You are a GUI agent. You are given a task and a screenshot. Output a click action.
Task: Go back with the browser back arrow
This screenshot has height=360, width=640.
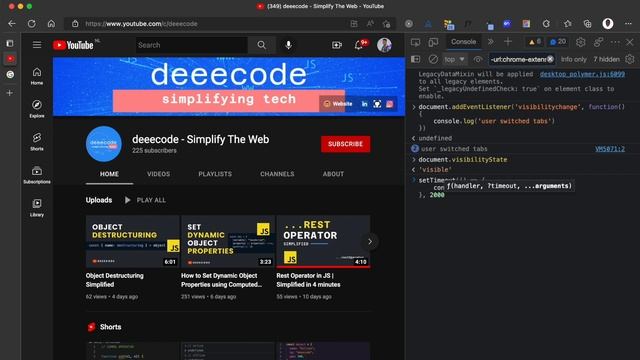[12, 24]
